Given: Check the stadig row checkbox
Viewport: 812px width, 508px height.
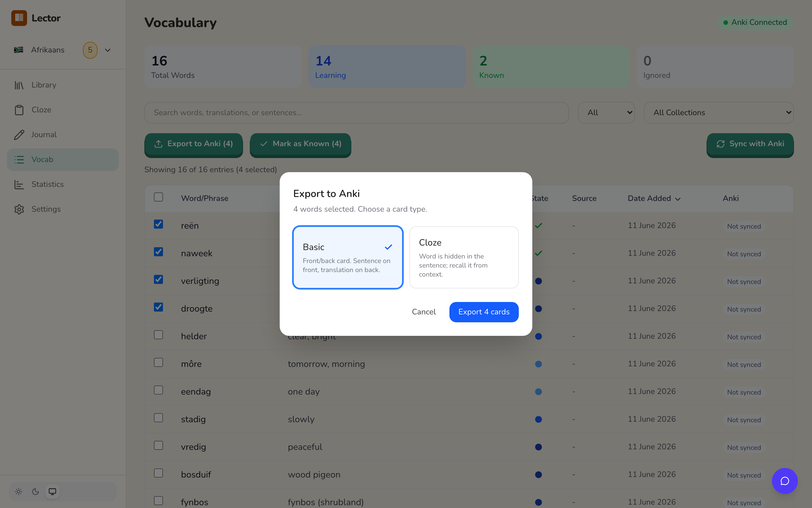Looking at the screenshot, I should pyautogui.click(x=158, y=418).
